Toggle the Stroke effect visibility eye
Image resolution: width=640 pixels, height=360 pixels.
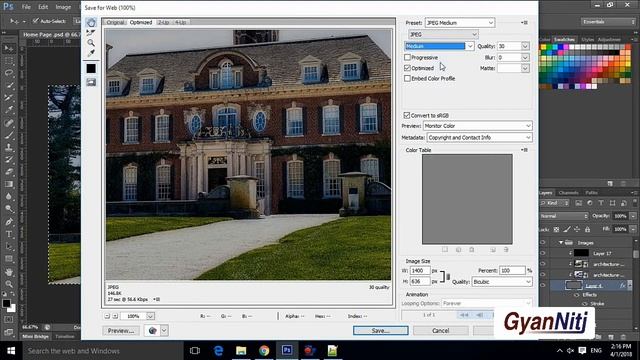pos(585,304)
